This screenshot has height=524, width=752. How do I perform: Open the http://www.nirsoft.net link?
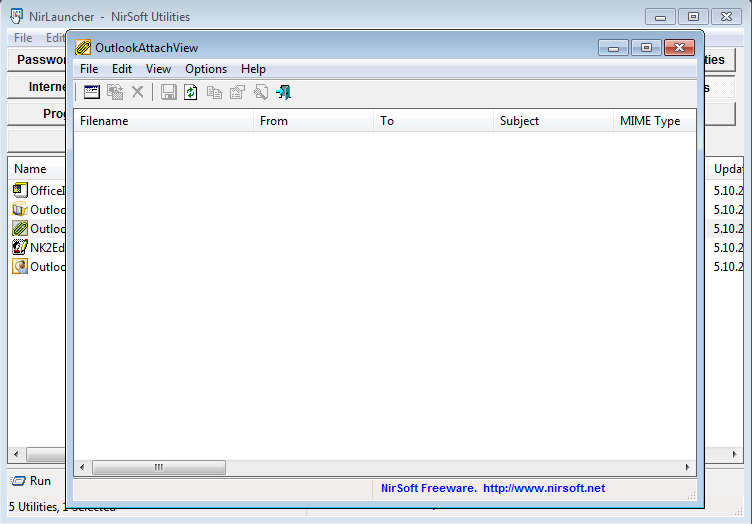[x=544, y=488]
